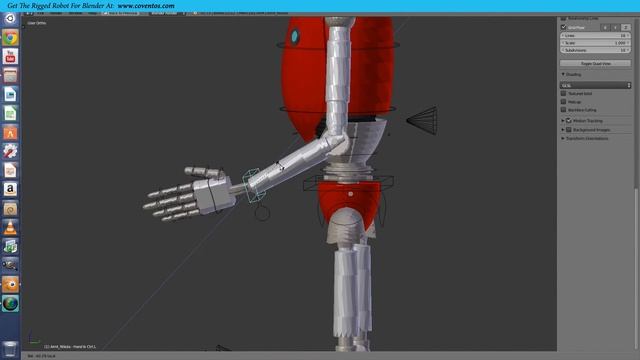Visit the www.coventos.com banner link
The height and width of the screenshot is (360, 640).
pos(146,6)
